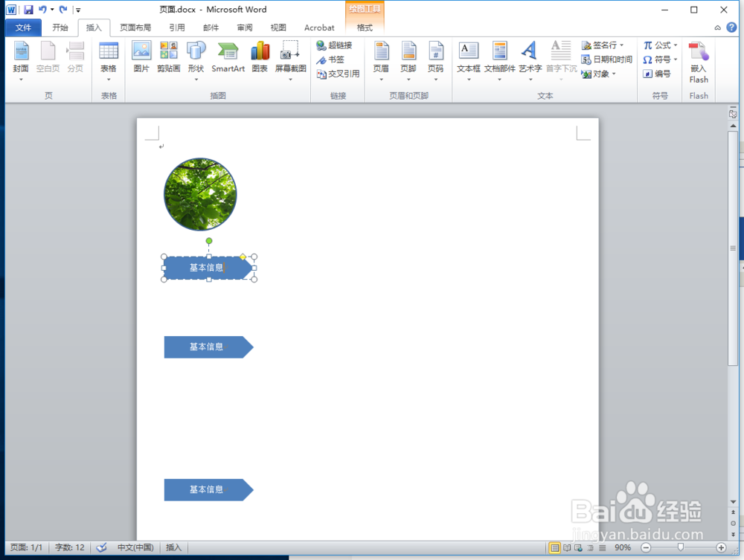Click zoom in plus button
The width and height of the screenshot is (744, 560).
(x=721, y=547)
